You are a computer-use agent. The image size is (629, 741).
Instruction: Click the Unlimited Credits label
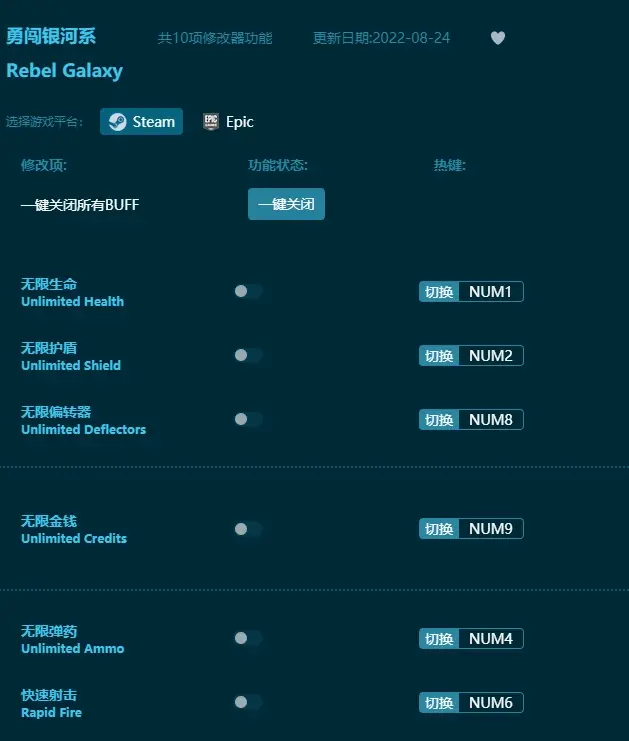(74, 539)
